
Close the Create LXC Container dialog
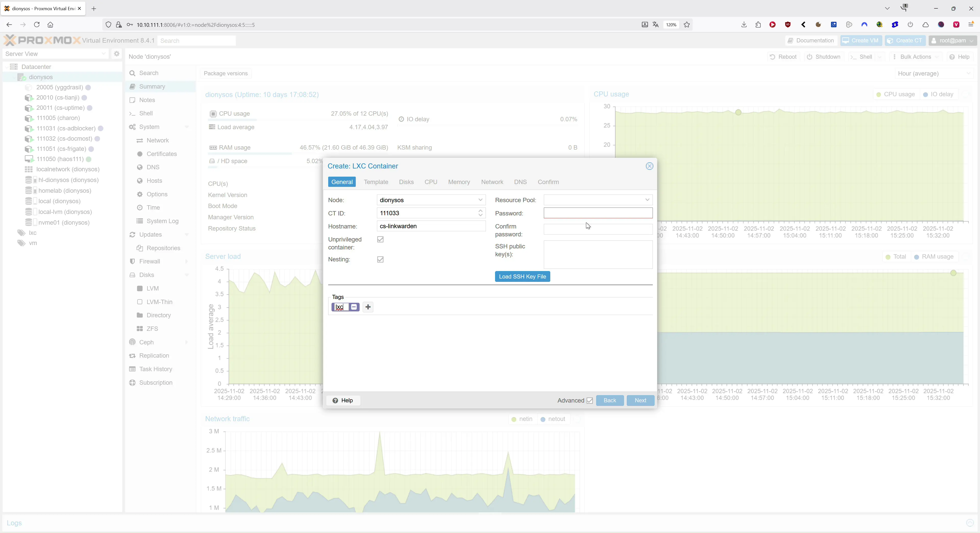click(650, 166)
